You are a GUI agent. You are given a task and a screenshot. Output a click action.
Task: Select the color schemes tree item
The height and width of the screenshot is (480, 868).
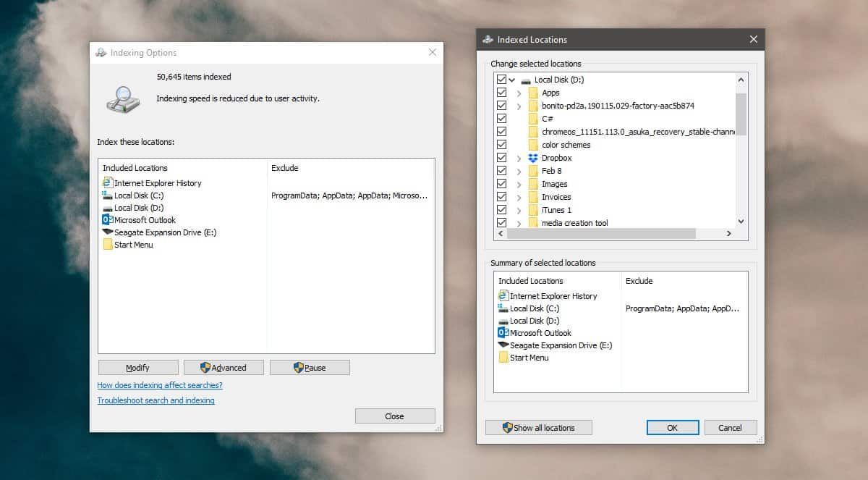click(566, 145)
